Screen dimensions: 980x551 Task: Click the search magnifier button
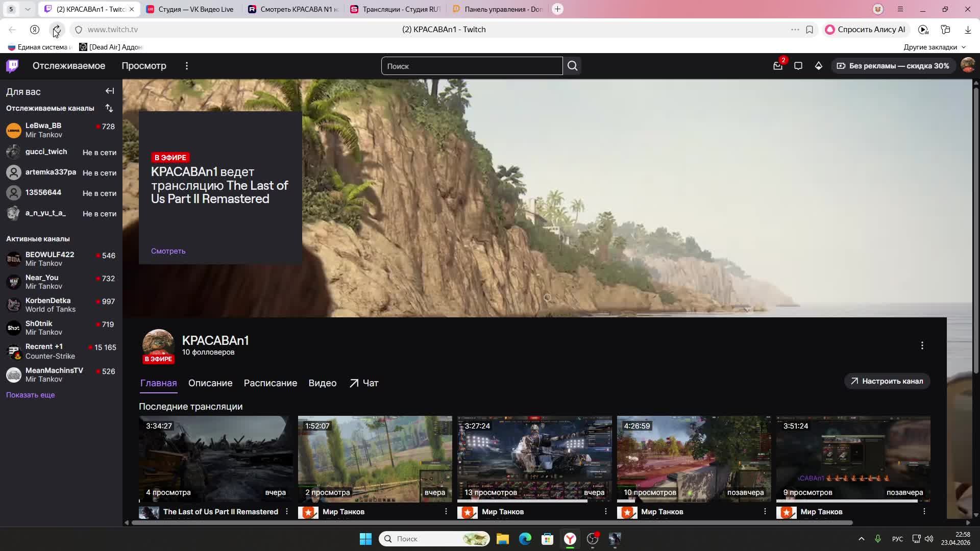click(x=572, y=66)
